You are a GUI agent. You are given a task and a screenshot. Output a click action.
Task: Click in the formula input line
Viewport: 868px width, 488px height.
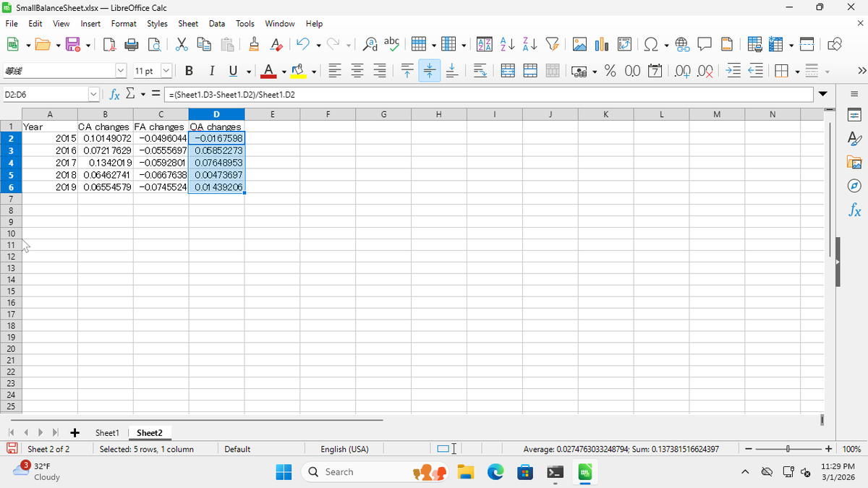tap(485, 95)
